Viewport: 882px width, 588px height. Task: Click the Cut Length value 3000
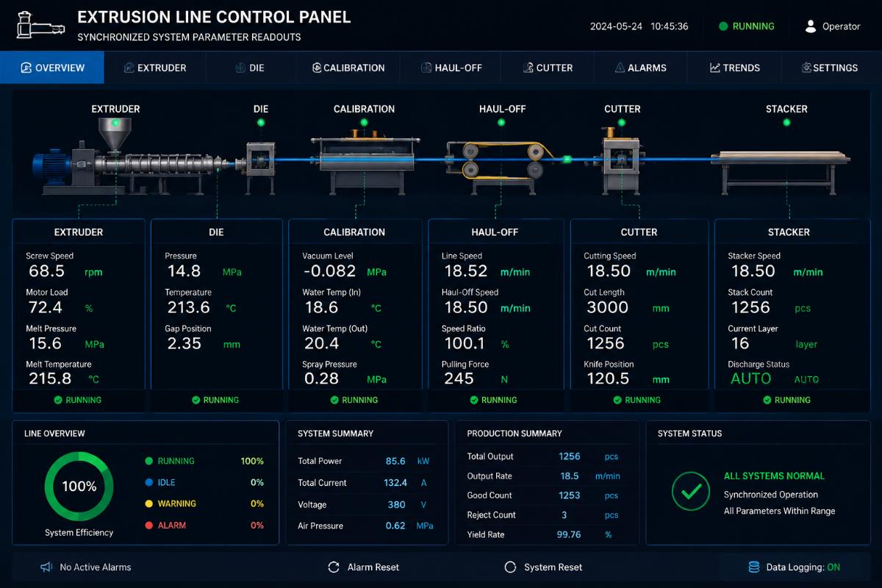[607, 307]
